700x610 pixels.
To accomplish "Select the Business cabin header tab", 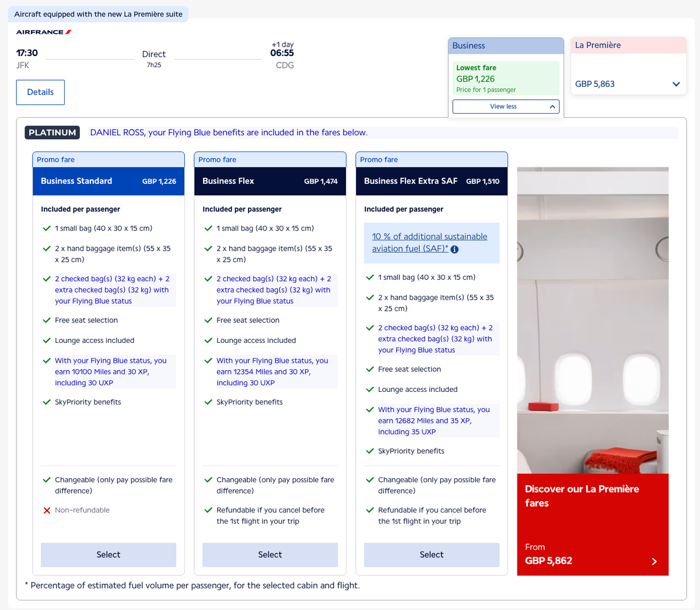I will pos(505,45).
